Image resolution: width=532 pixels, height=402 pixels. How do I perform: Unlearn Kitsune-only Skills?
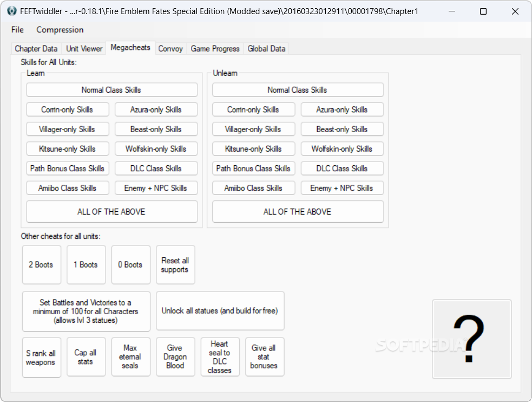point(253,149)
